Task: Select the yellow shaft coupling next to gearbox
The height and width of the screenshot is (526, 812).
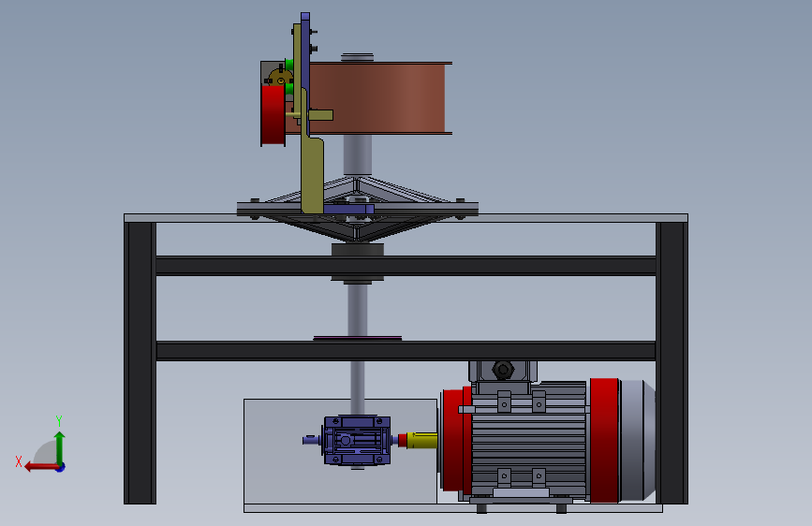Action: [421, 441]
